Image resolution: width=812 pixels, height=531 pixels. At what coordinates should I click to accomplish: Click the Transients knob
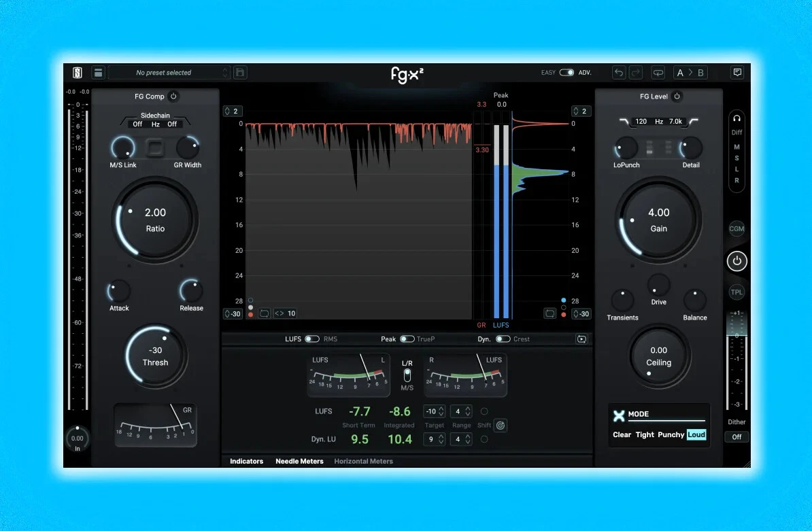click(x=622, y=301)
